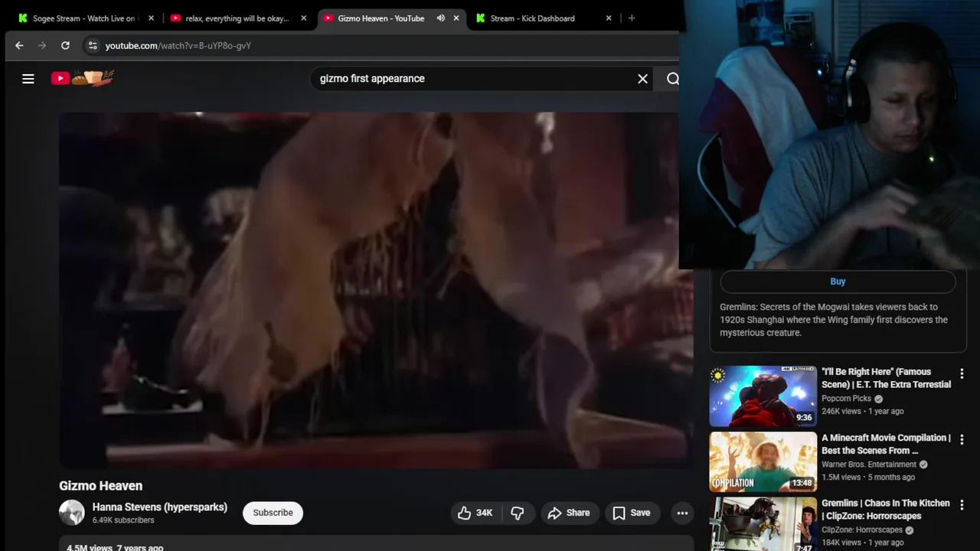Go back with the browser back arrow

click(19, 45)
